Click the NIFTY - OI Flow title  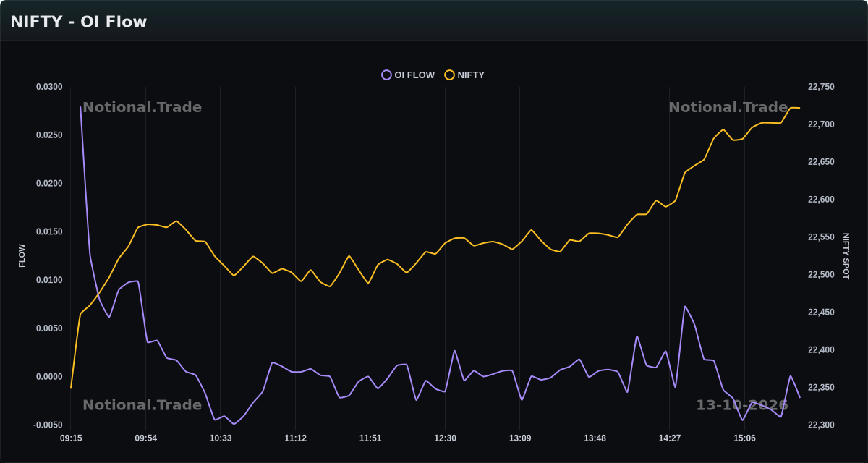[79, 22]
